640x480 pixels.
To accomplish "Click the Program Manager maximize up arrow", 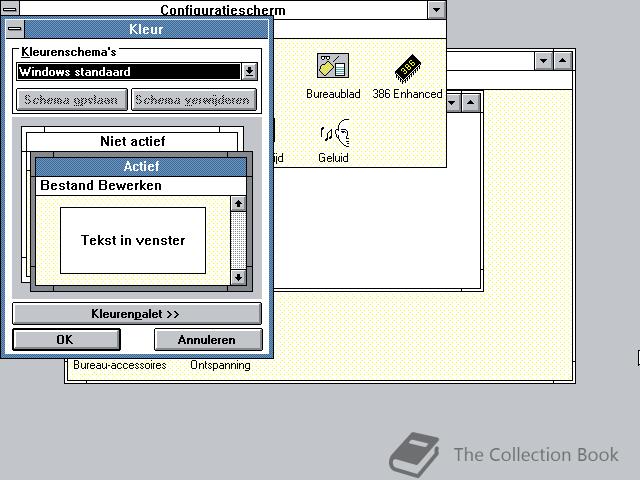I will [x=563, y=61].
